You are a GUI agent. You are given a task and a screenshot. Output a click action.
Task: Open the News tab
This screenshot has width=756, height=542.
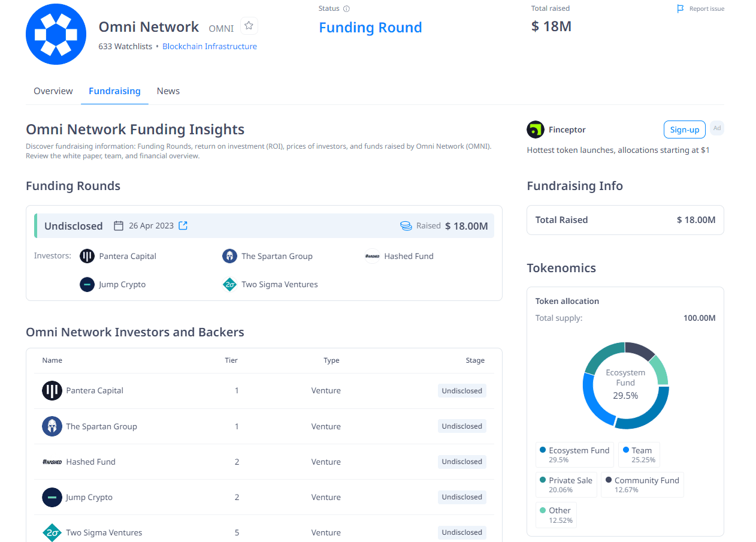tap(168, 91)
